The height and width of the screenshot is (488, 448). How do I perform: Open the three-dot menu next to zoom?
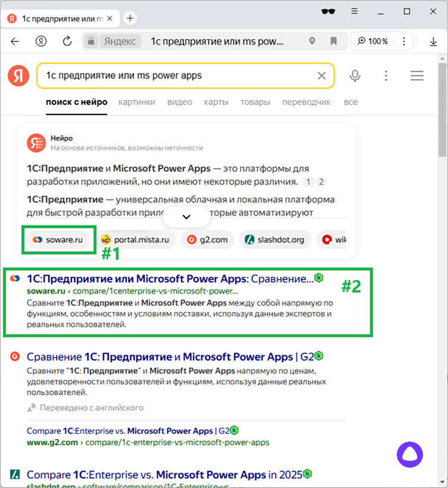click(x=404, y=41)
